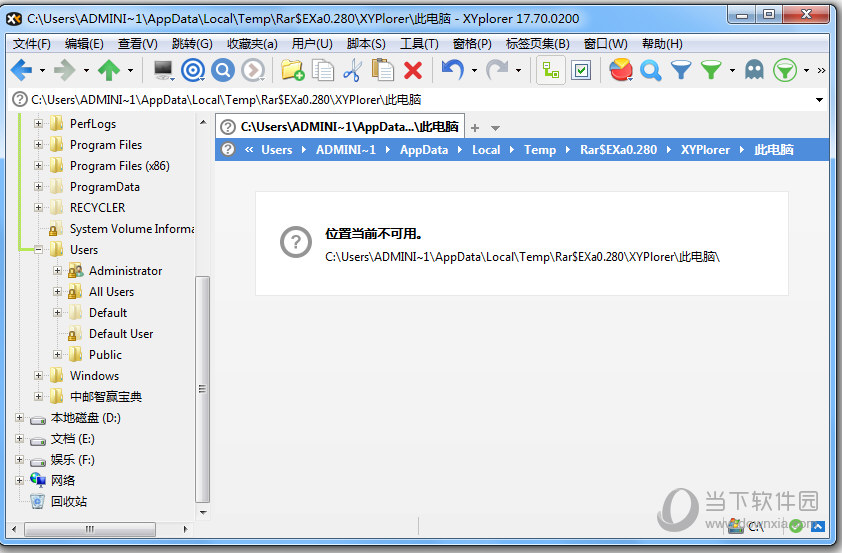Image resolution: width=842 pixels, height=553 pixels.
Task: Open the address bar dropdown arrow
Action: tap(819, 100)
